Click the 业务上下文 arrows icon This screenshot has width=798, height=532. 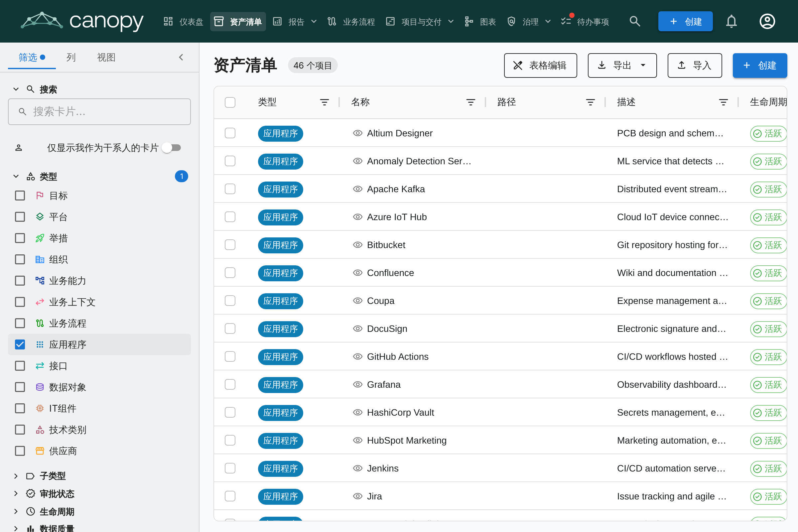pyautogui.click(x=40, y=302)
